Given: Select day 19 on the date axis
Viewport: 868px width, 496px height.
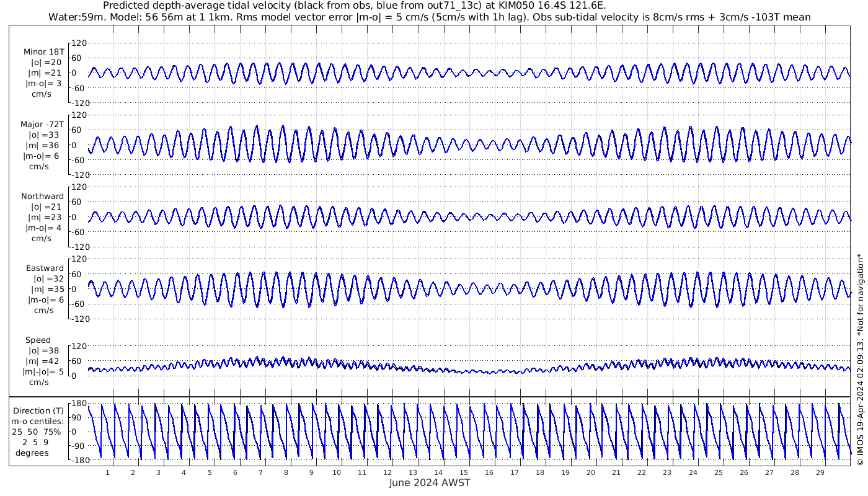Looking at the screenshot, I should pyautogui.click(x=565, y=472).
